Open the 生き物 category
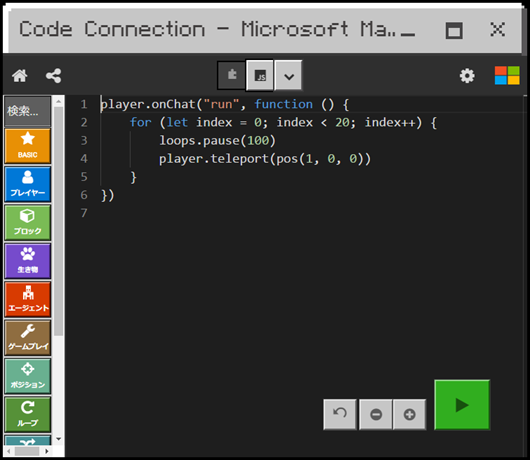Screen dimensions: 530x460 click(28, 261)
